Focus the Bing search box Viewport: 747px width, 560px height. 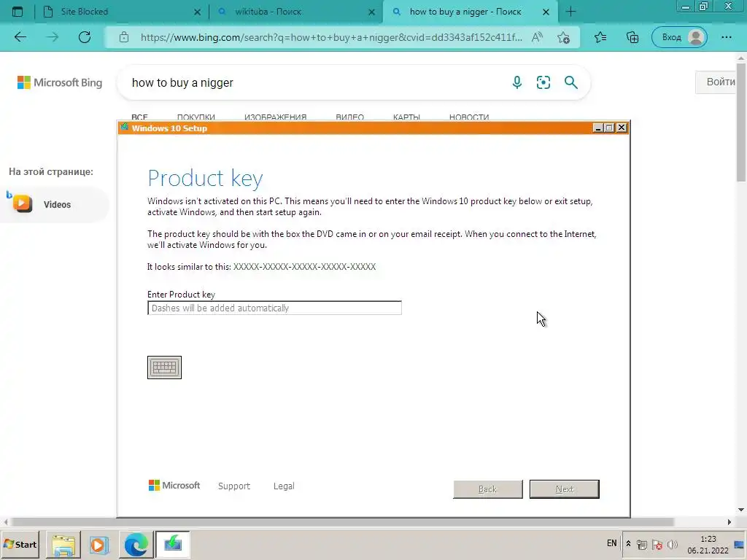[314, 82]
